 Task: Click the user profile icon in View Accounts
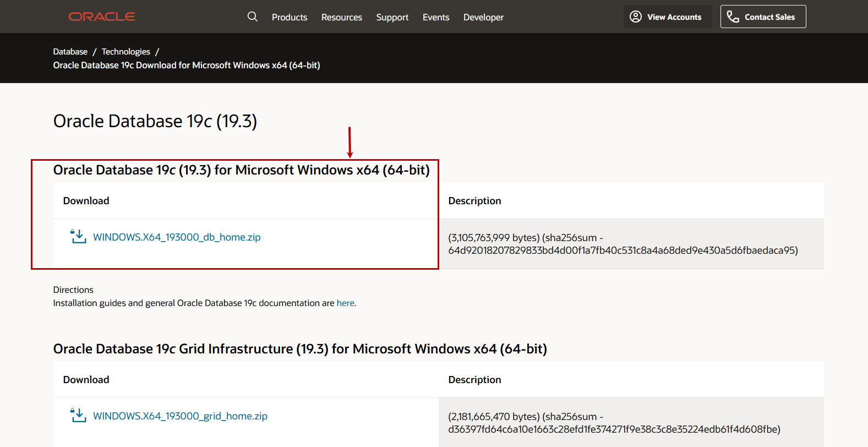(x=636, y=17)
